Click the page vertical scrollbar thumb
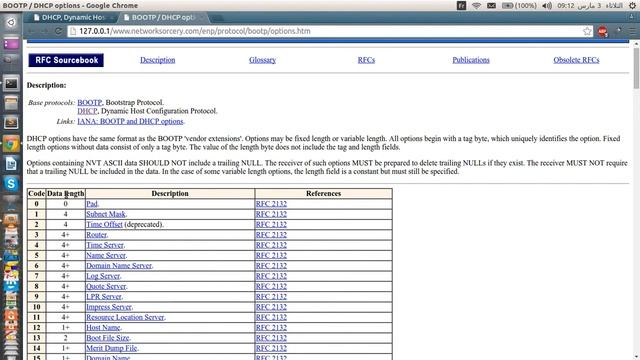The height and width of the screenshot is (360, 640). (636, 68)
